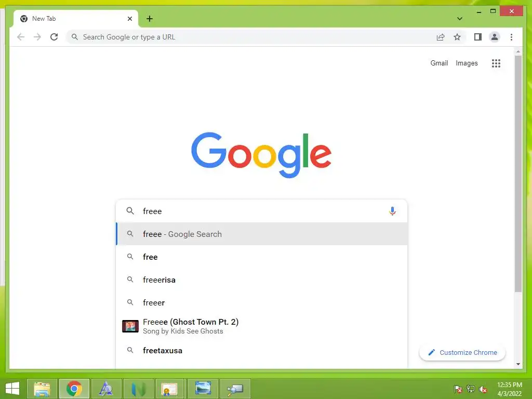Open the green N taskbar app
This screenshot has width=532, height=399.
(138, 389)
